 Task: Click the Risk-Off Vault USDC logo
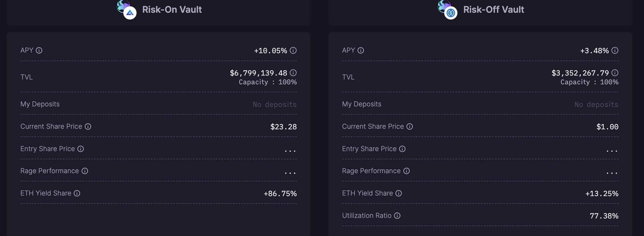click(451, 13)
